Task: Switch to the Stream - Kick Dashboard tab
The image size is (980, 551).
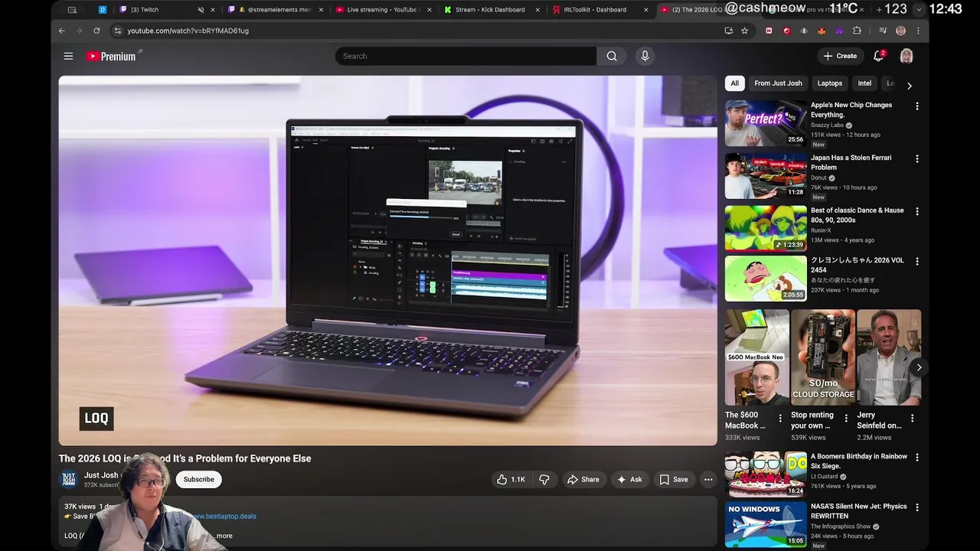Action: pos(490,10)
